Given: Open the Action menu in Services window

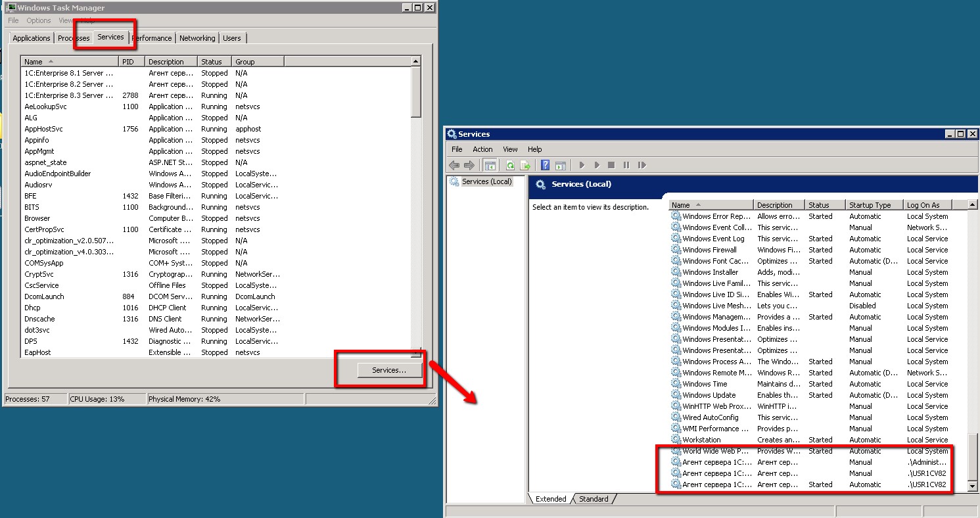Looking at the screenshot, I should pyautogui.click(x=482, y=149).
